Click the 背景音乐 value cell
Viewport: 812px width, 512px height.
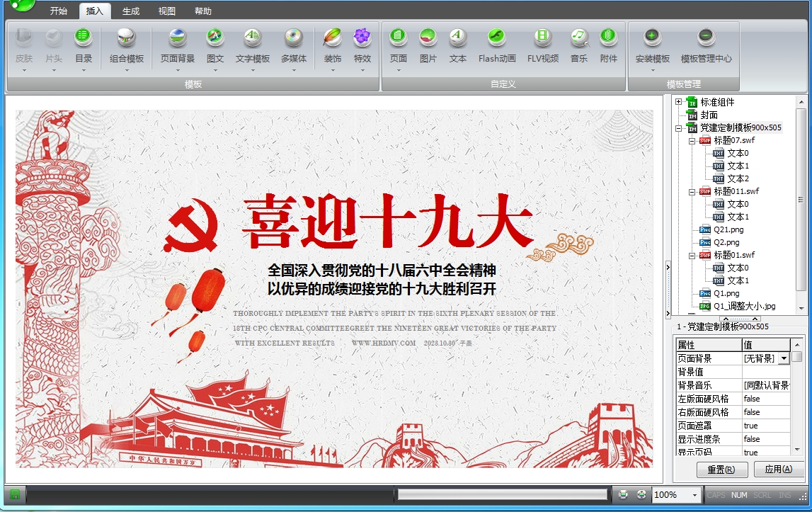(x=766, y=385)
